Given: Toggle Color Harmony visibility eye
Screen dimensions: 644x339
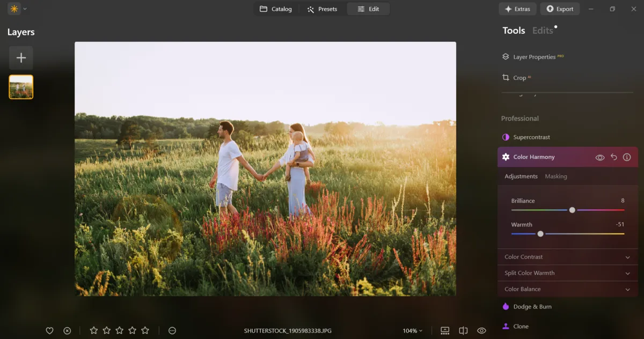Looking at the screenshot, I should (600, 157).
